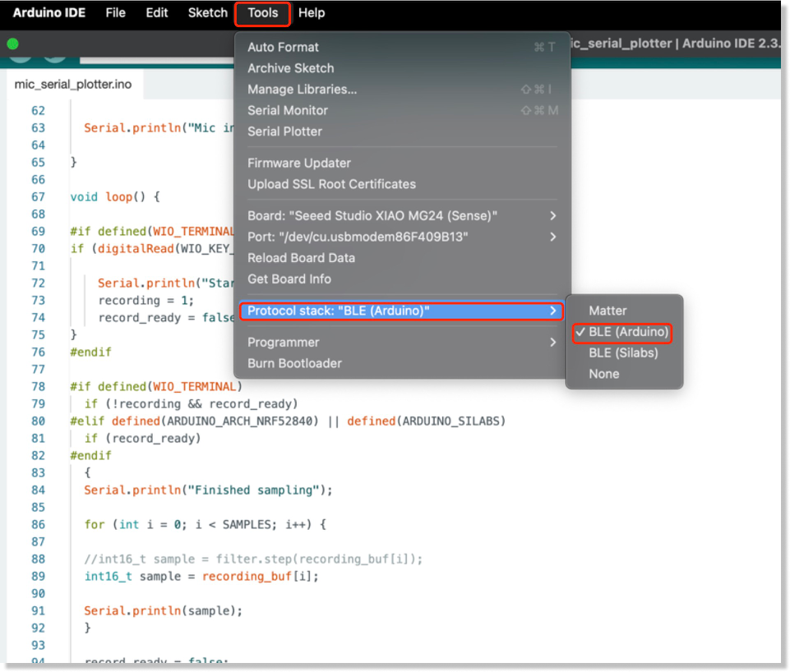Choose None protocol stack option

pos(624,375)
